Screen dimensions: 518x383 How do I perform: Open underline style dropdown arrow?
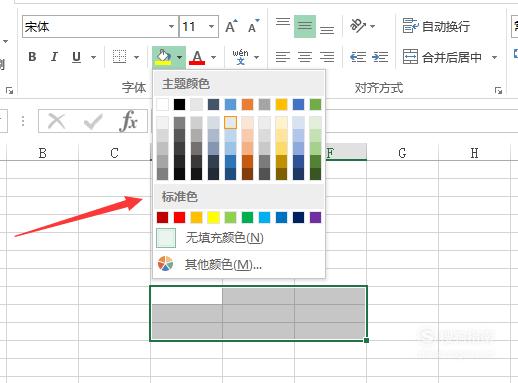pos(94,57)
